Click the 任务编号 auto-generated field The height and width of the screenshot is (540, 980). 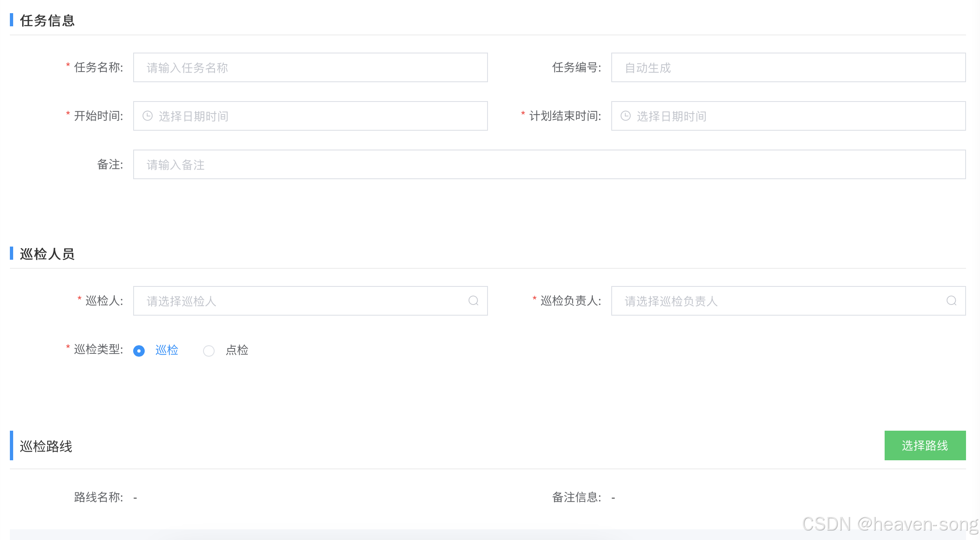pos(788,67)
